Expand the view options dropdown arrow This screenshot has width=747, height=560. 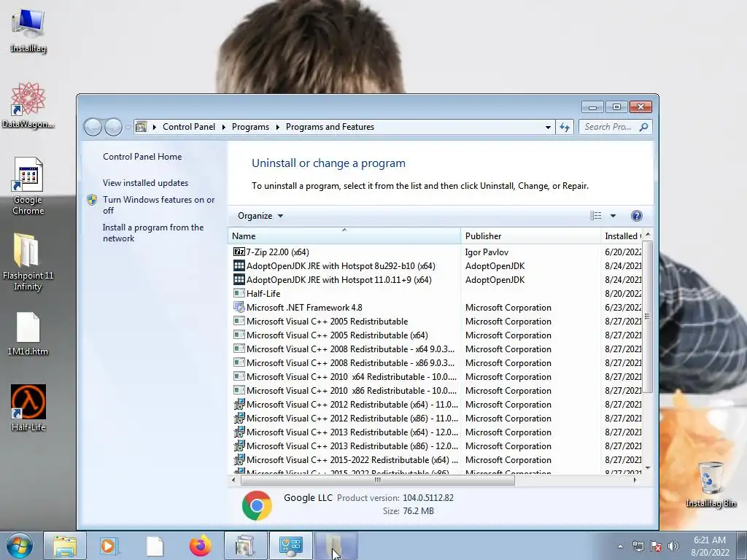613,216
